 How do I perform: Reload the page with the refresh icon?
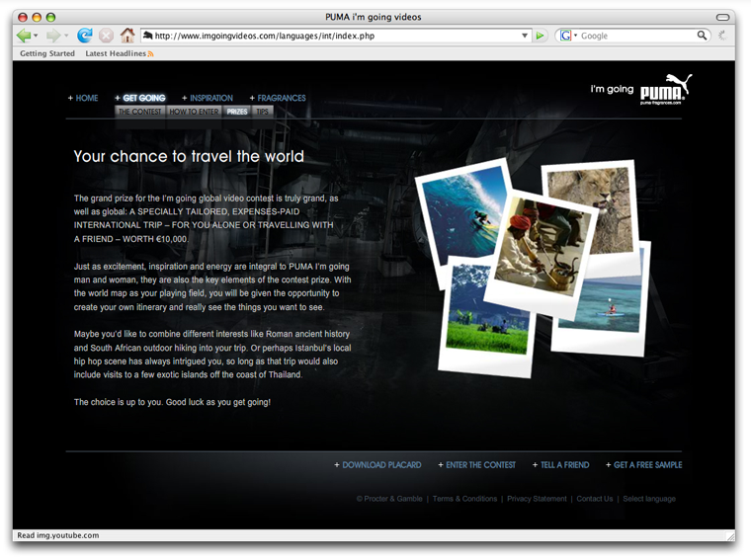(85, 36)
